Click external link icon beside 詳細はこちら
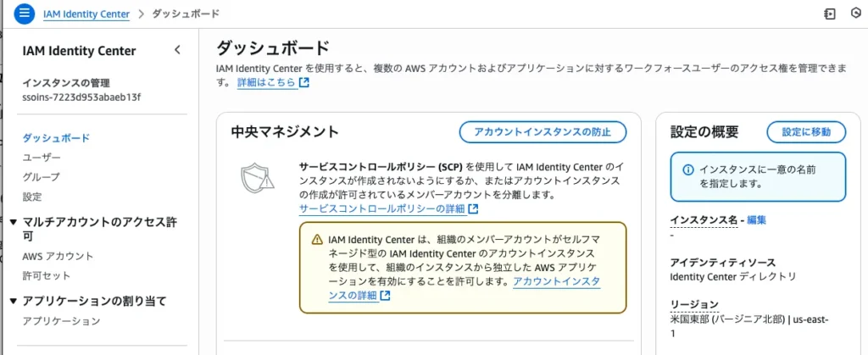The height and width of the screenshot is (355, 868). click(304, 83)
